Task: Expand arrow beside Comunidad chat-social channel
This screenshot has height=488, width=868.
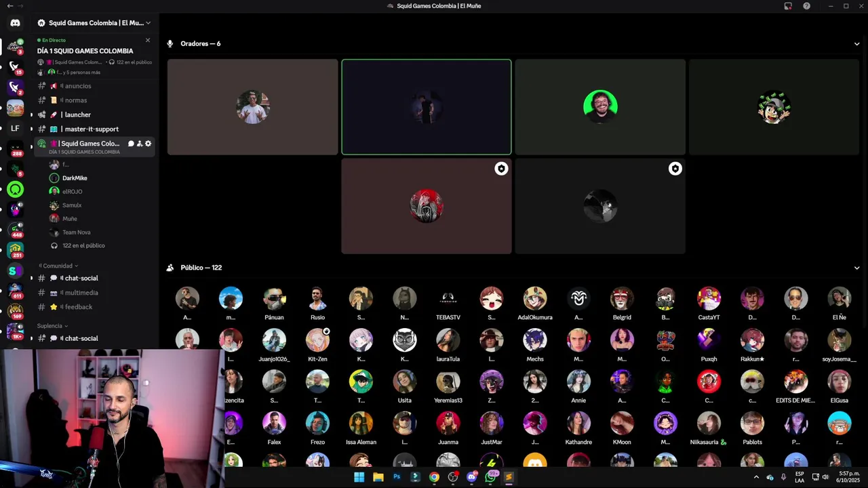Action: pyautogui.click(x=31, y=279)
